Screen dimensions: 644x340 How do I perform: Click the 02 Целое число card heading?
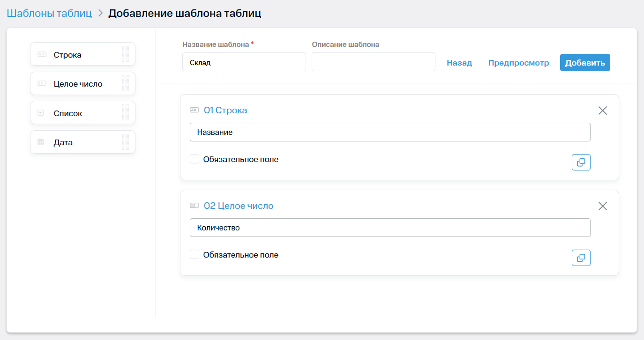pyautogui.click(x=239, y=206)
